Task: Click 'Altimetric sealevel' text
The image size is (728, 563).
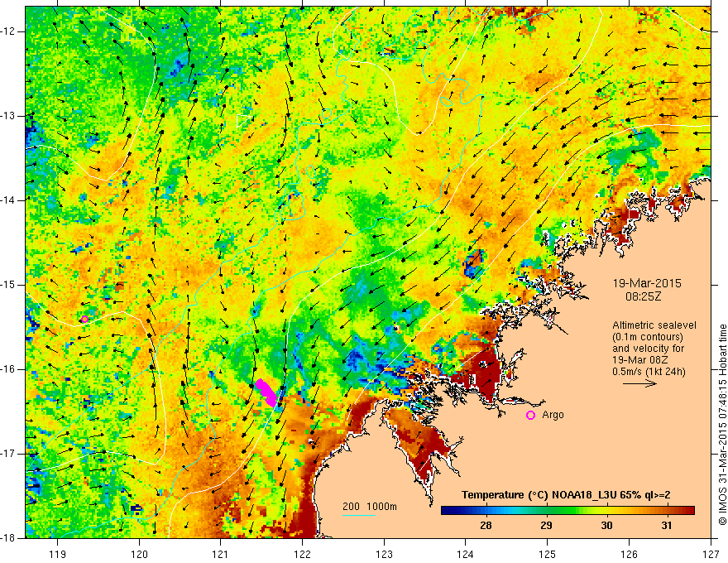Action: tap(654, 325)
